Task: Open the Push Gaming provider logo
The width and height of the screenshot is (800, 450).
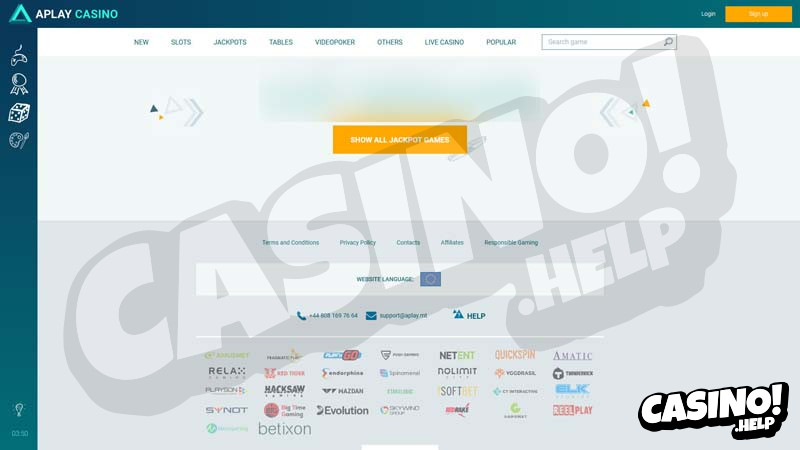Action: 400,355
